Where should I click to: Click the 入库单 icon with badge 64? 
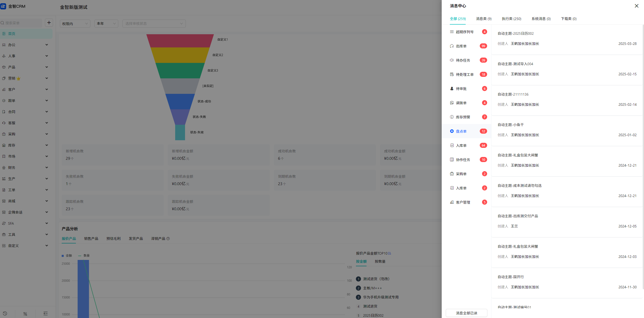pos(452,145)
